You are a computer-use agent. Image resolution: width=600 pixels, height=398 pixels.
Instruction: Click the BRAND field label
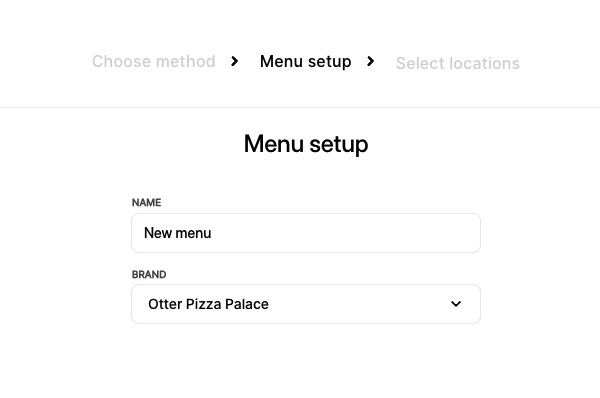149,274
